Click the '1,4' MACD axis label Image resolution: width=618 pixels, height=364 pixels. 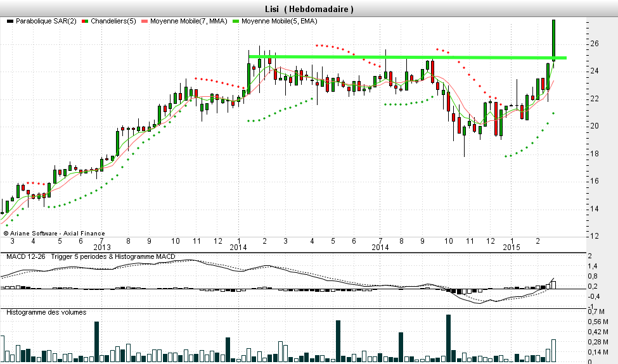593,267
